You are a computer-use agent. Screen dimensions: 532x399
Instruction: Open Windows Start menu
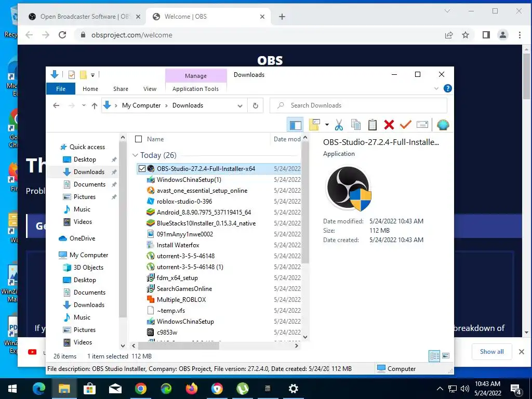pyautogui.click(x=12, y=389)
